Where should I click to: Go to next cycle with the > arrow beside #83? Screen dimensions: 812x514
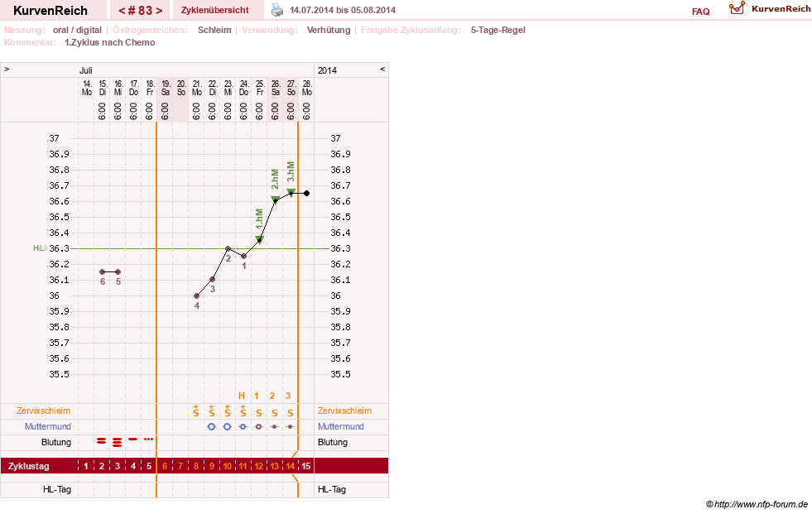tap(159, 11)
